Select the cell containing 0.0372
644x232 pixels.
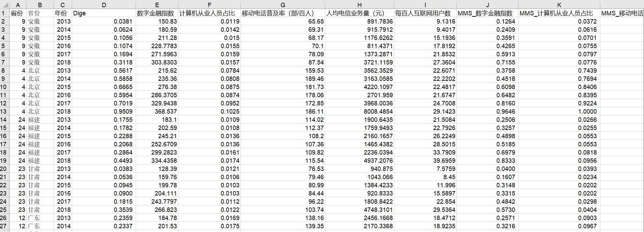559,21
